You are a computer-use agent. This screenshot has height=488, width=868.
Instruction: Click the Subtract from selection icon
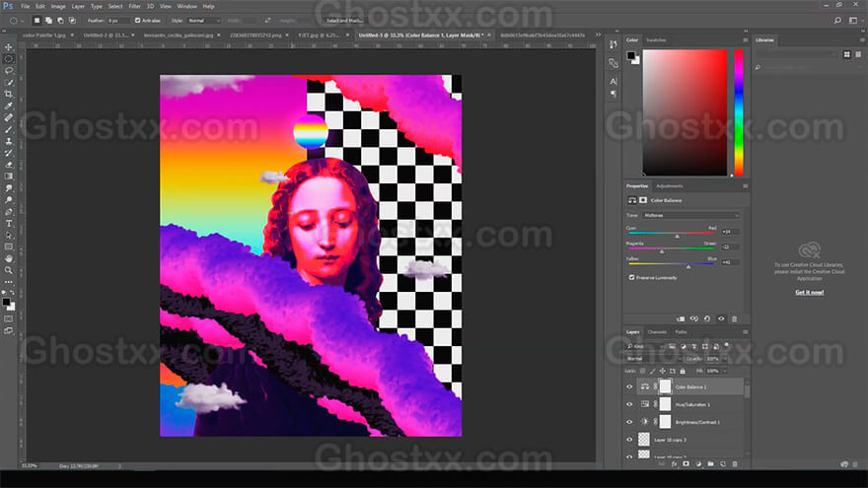(60, 21)
